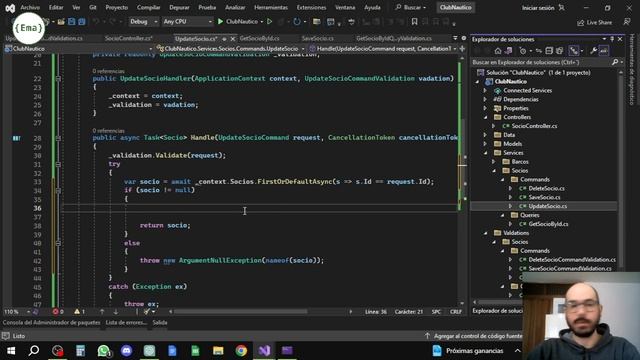
Task: Toggle auto-hide pin of Solution Explorer panel
Action: coord(612,39)
